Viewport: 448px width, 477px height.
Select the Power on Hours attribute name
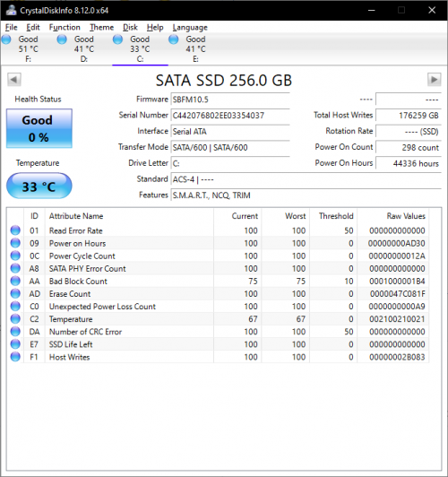tap(77, 243)
